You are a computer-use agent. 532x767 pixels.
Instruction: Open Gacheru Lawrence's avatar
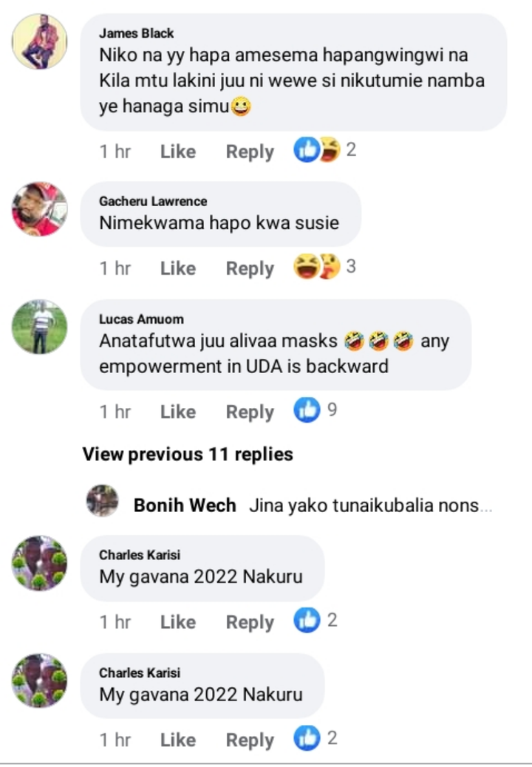(39, 209)
